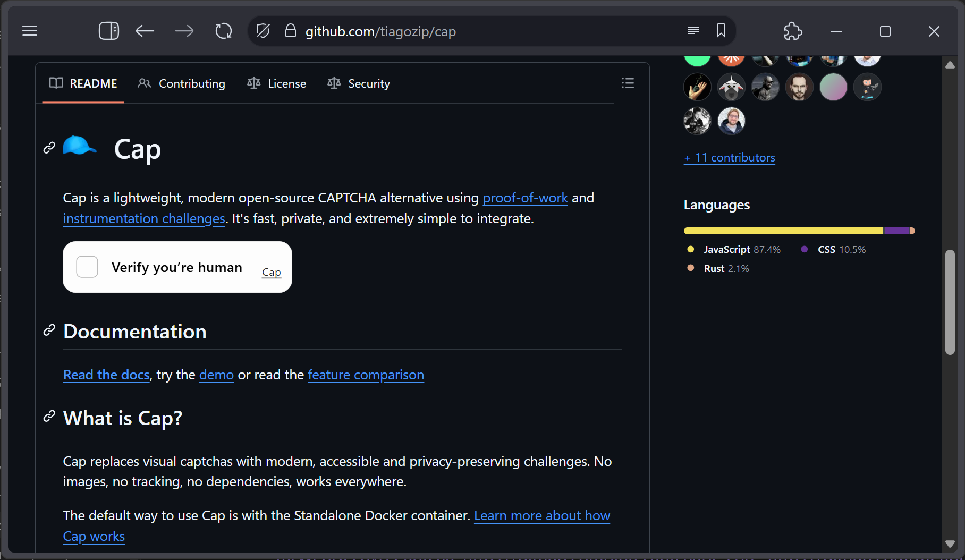Click the yellow JavaScript segment of language bar

pos(783,231)
